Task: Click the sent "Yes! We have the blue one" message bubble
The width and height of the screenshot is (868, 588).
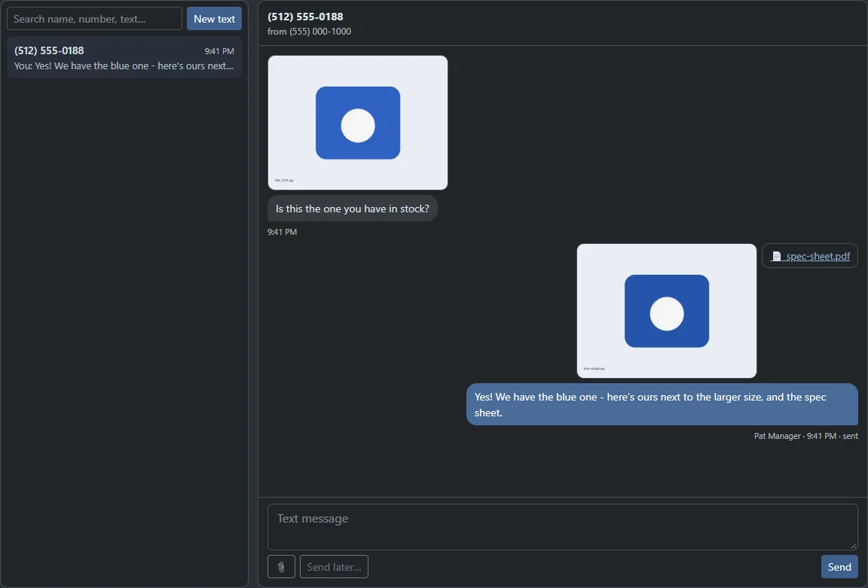Action: [x=662, y=404]
